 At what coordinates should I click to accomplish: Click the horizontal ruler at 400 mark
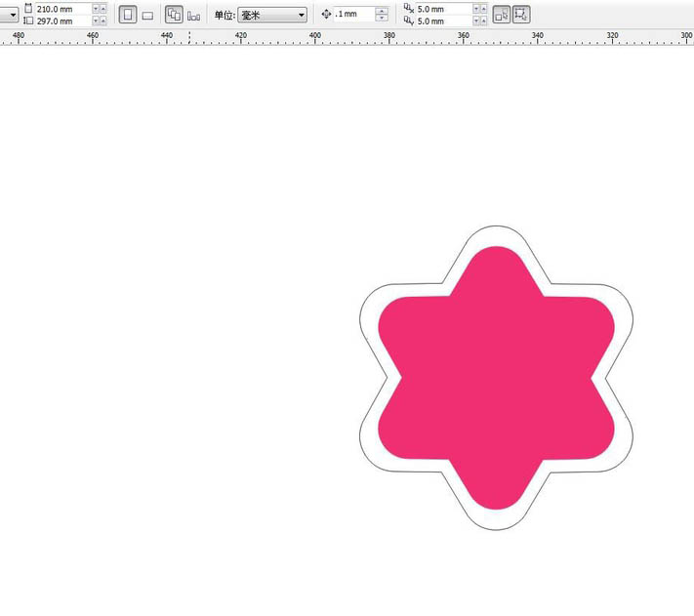pos(315,38)
